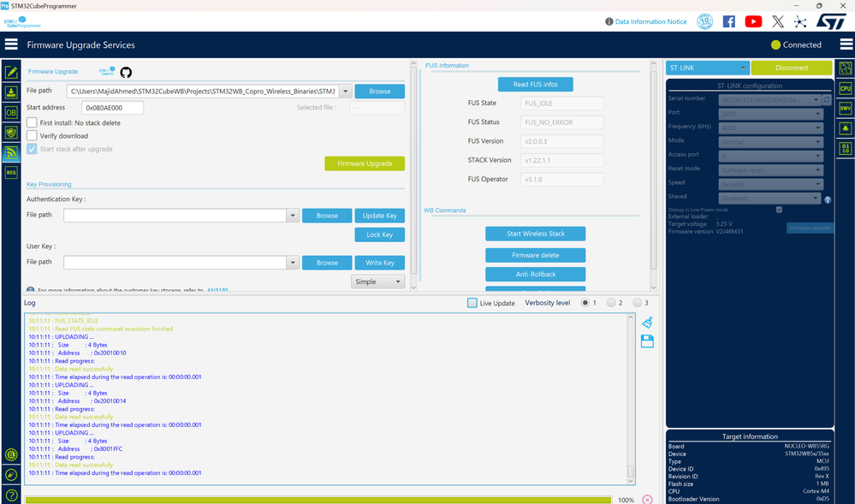Open Erasing & Programming download icon
The image size is (855, 504).
(x=11, y=92)
